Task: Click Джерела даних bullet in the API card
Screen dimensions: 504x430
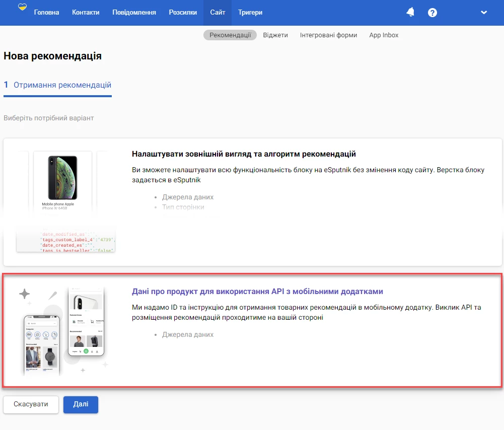Action: (188, 334)
